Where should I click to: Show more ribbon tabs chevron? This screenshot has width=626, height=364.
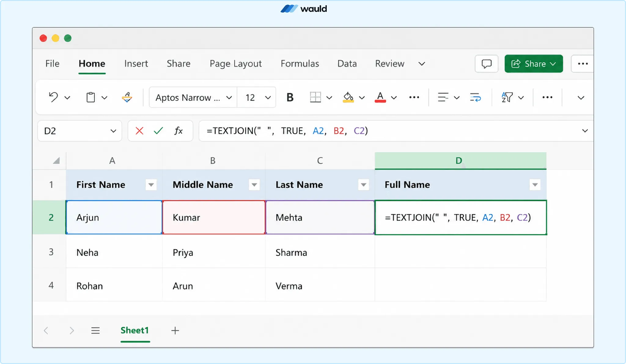click(x=422, y=64)
